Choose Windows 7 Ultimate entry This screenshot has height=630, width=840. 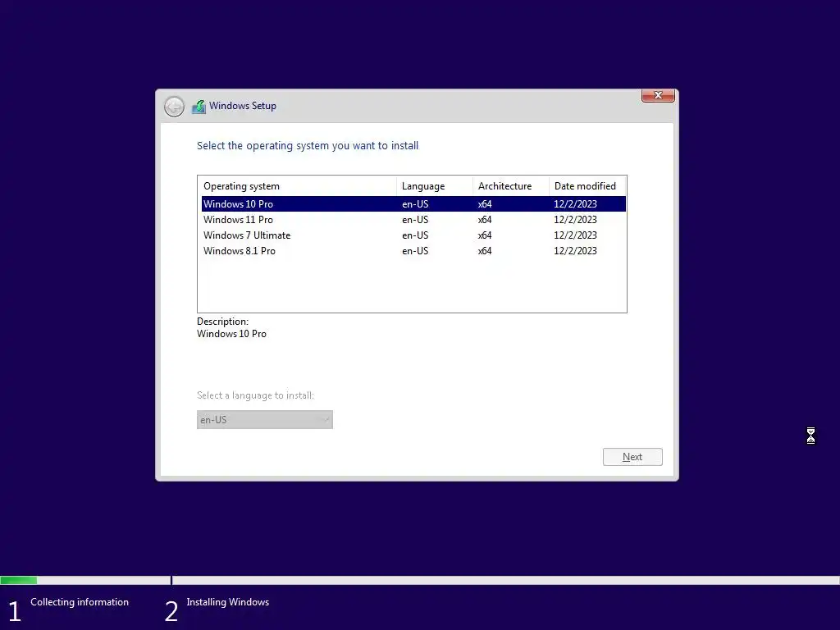click(413, 235)
